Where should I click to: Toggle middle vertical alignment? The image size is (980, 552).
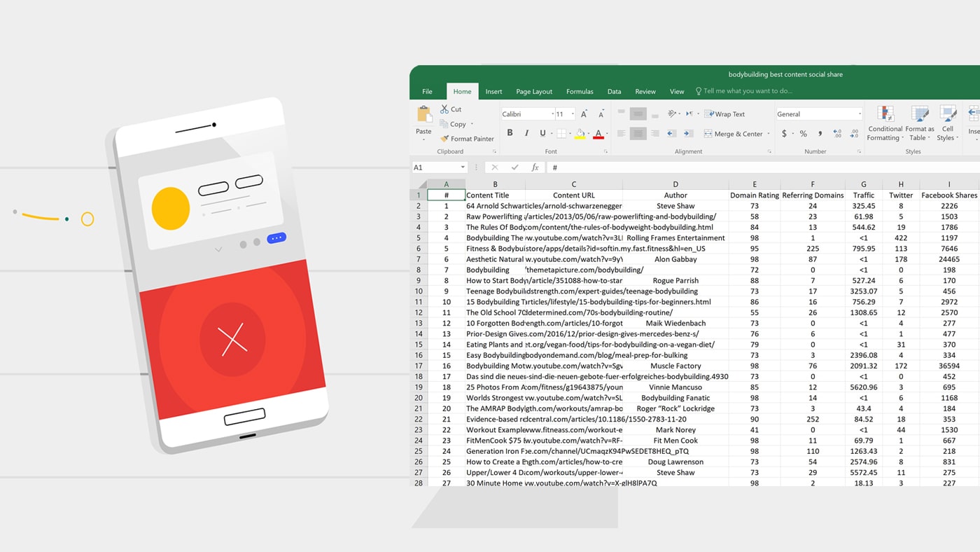point(638,113)
